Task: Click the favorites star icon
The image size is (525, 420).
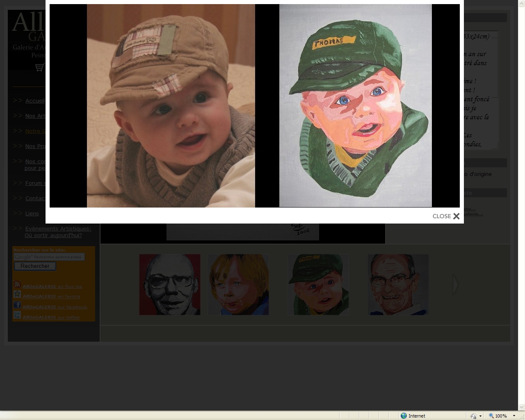Action: pyautogui.click(x=17, y=294)
